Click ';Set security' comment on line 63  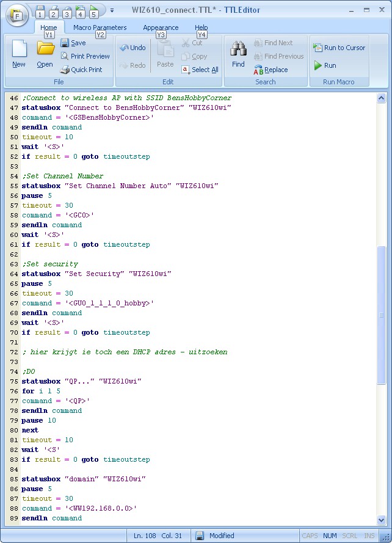click(x=50, y=264)
